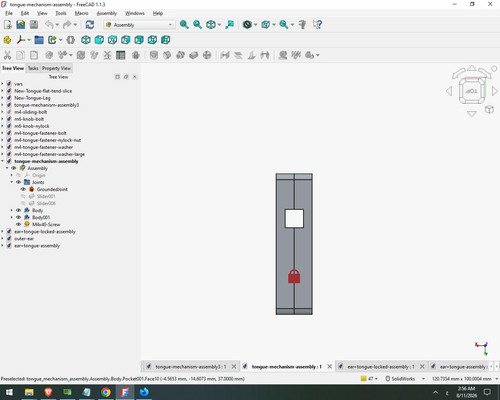The image size is (500, 400).
Task: Click the Undo arrow icon
Action: tap(49, 25)
